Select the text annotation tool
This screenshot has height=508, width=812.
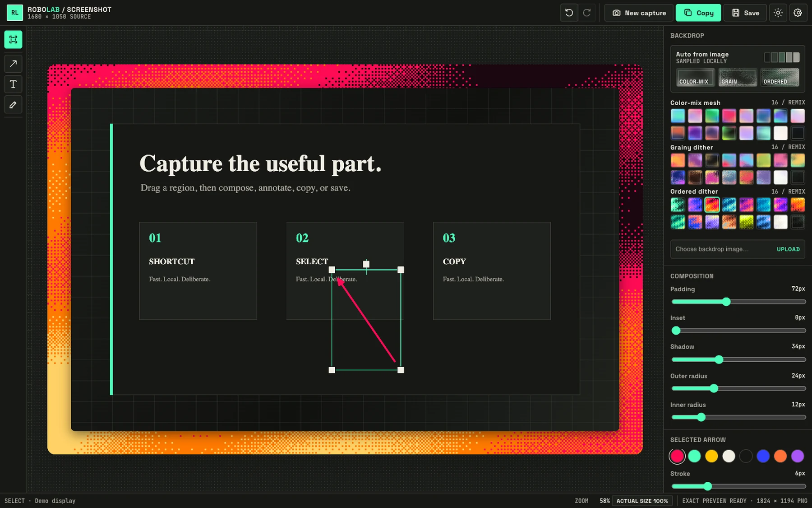pos(13,84)
